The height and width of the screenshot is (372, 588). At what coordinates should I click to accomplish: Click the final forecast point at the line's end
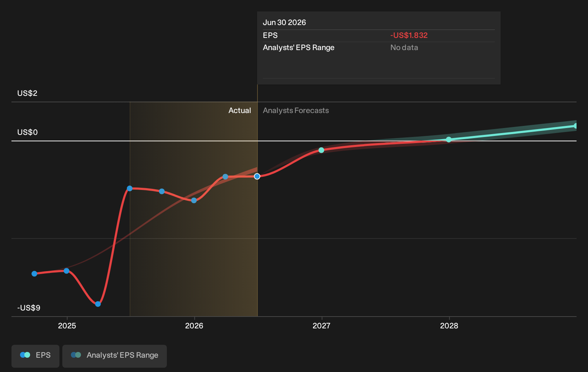(x=575, y=126)
